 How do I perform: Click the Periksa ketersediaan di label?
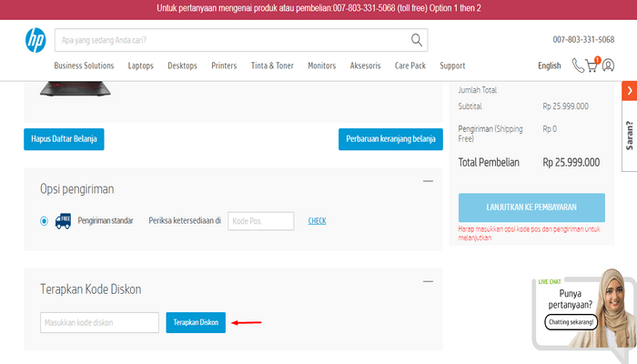pos(185,220)
